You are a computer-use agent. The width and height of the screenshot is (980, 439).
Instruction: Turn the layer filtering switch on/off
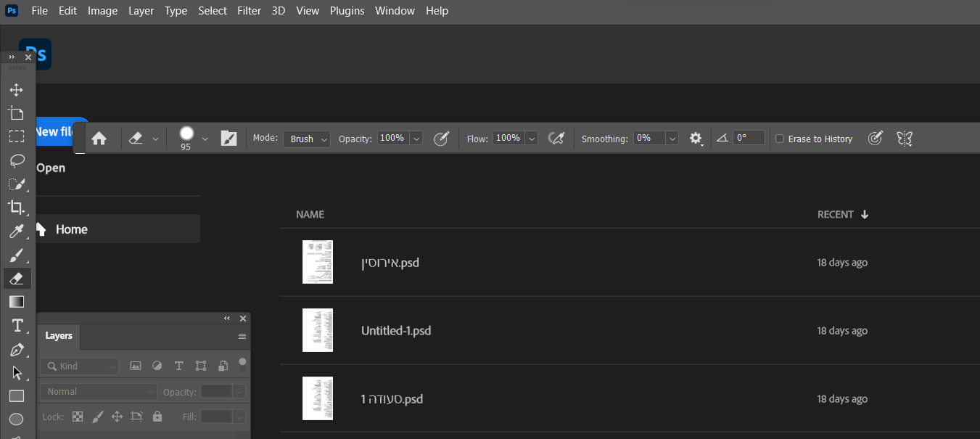(242, 364)
